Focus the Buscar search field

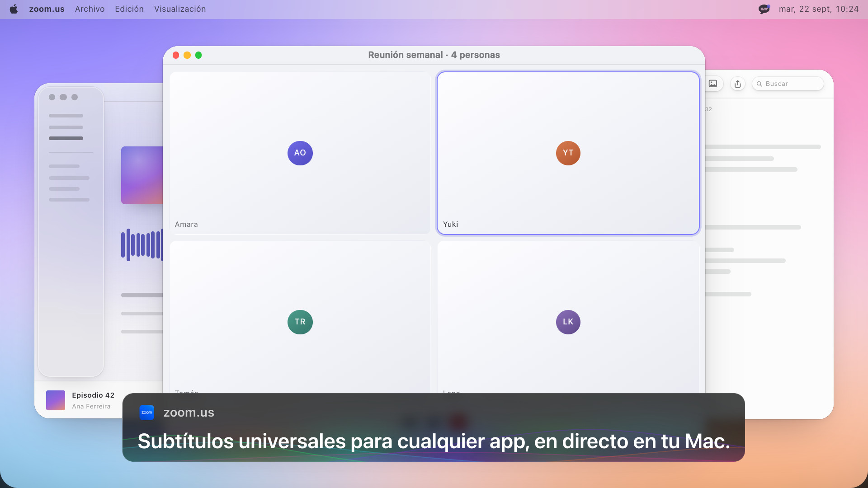coord(788,84)
